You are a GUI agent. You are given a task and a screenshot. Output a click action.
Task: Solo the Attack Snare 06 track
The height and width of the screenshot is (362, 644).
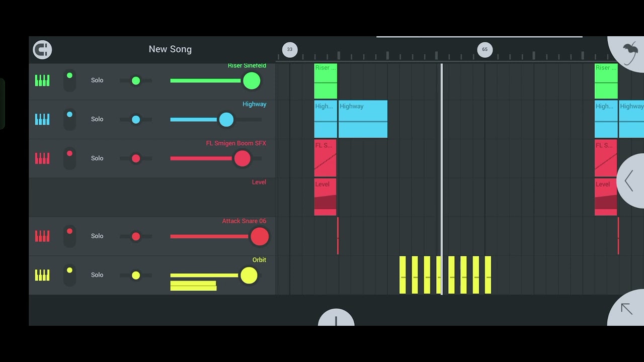point(97,236)
